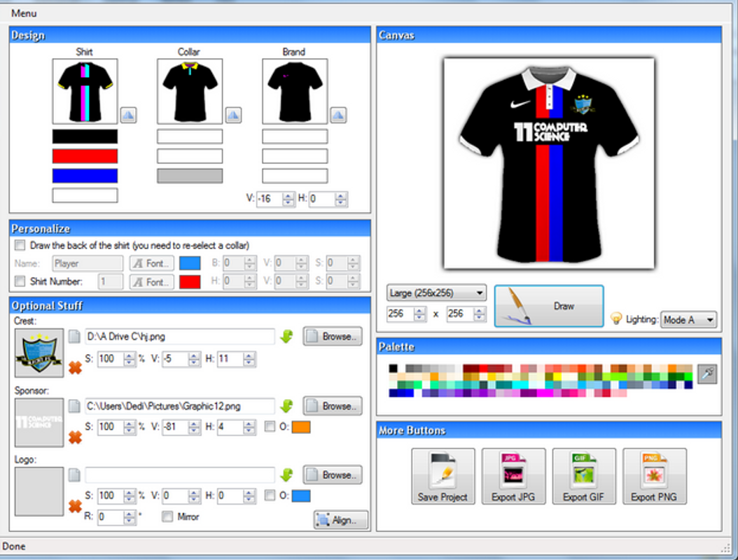Viewport: 738px width, 560px height.
Task: Click the Lighting lightbulb icon
Action: click(616, 318)
